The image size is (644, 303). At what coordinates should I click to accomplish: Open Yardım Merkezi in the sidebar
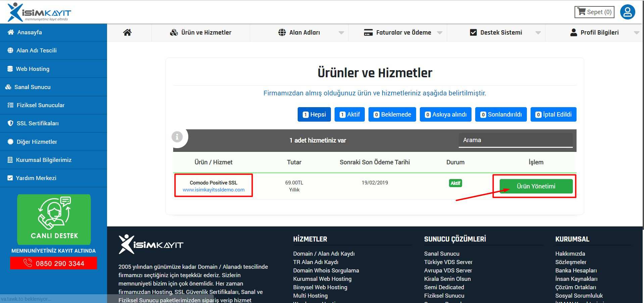[53, 178]
